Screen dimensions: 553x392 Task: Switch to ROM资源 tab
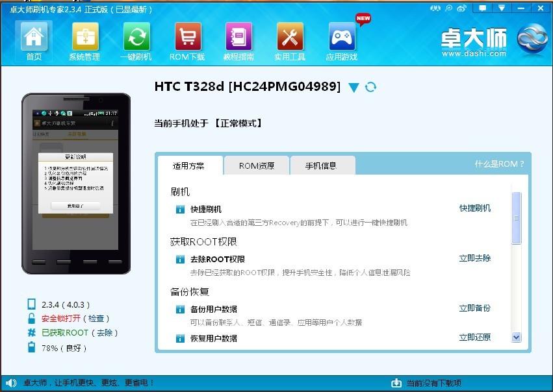(x=257, y=166)
